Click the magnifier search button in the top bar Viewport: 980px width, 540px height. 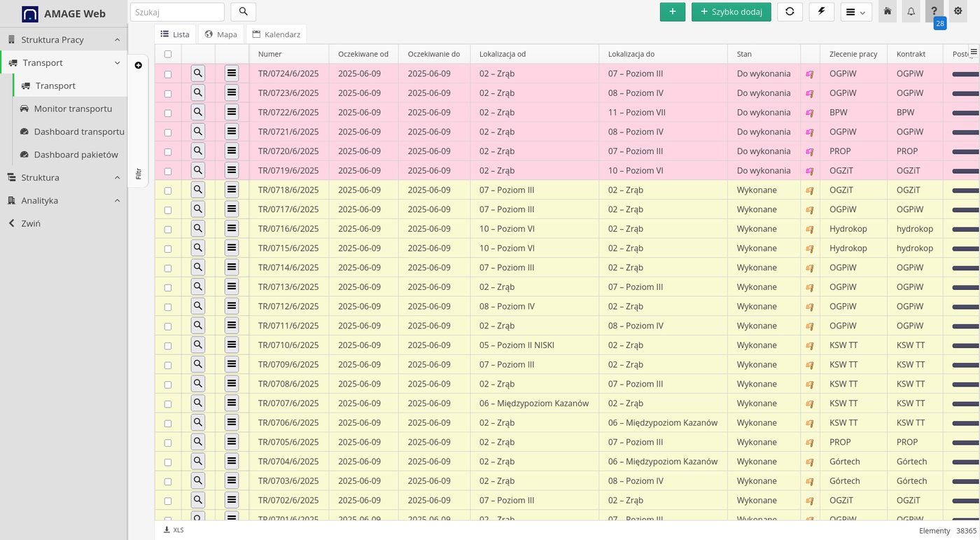[x=244, y=12]
